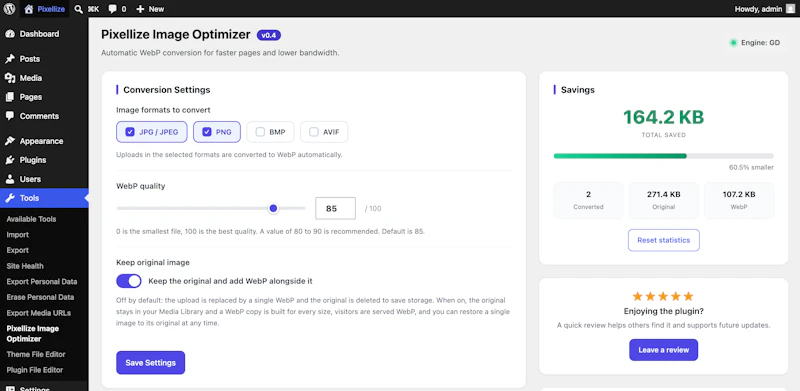Screen dimensions: 800x391
Task: Uncheck the PNG format checkbox
Action: (x=207, y=132)
